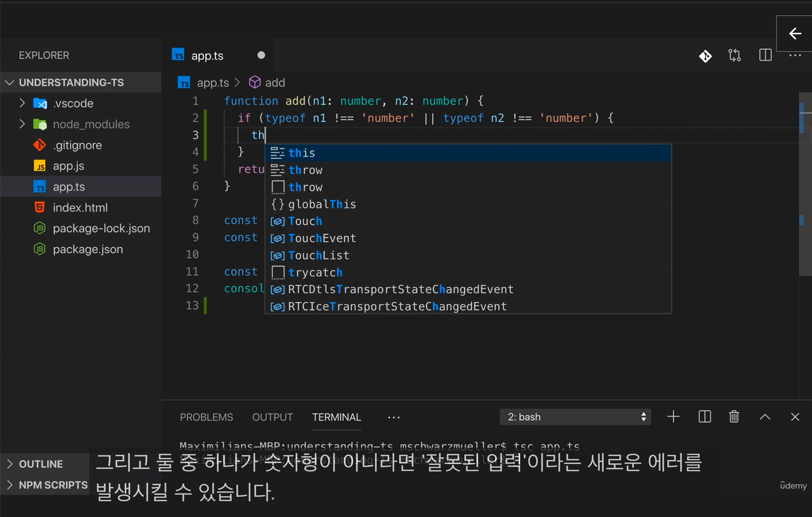Close the terminal panel with X
The height and width of the screenshot is (517, 812).
pos(795,417)
